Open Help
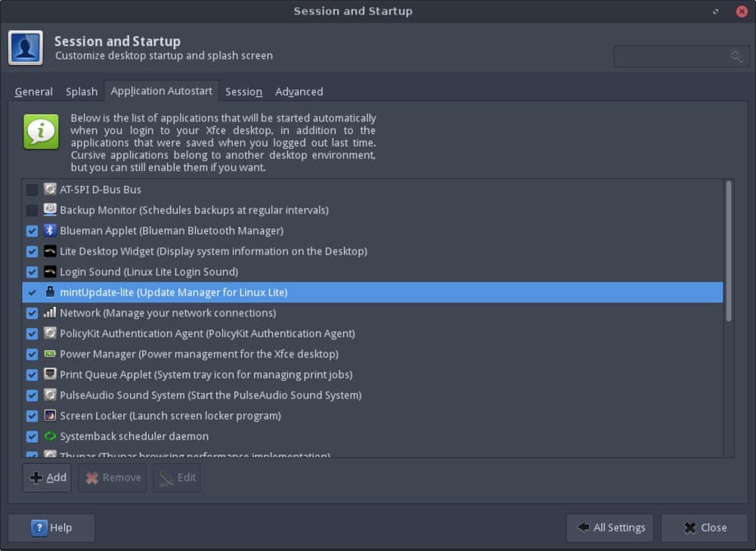Screen dimensions: 756x551 tap(51, 528)
